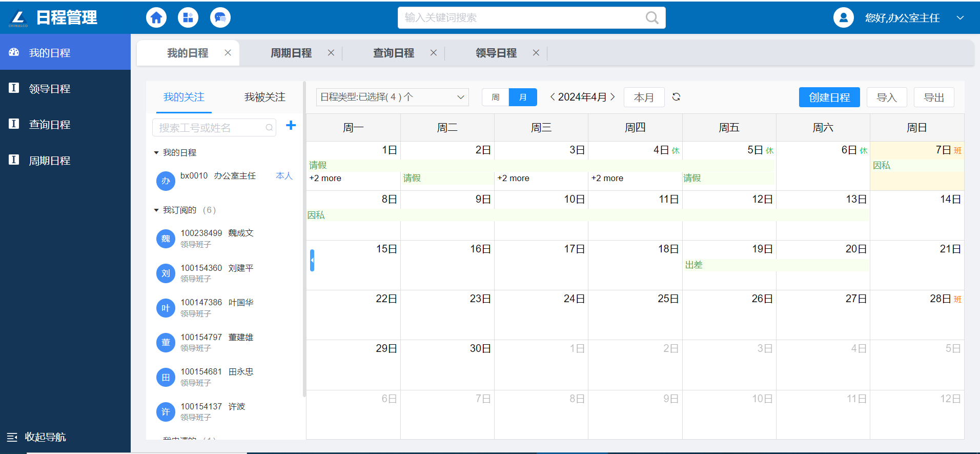Collapse the 我订阅的 tree group
Screen dimensions: 980x454
coord(156,210)
